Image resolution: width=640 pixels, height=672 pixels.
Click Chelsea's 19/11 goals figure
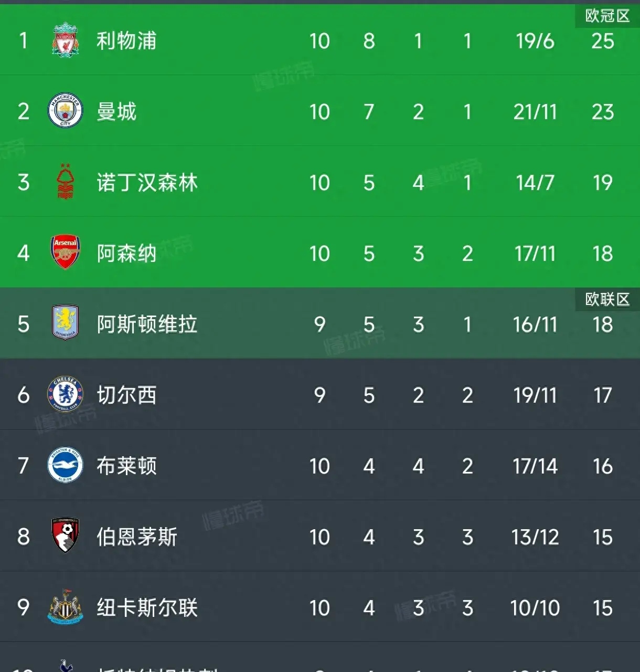point(535,395)
